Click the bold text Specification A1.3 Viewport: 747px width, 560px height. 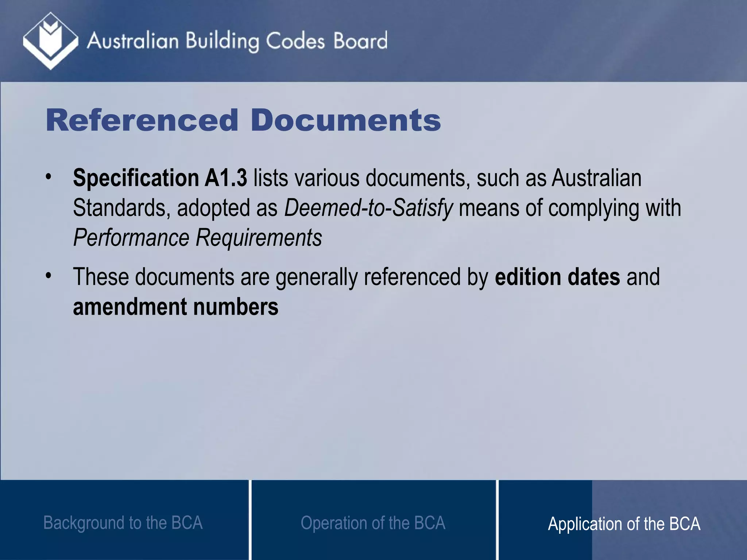(x=160, y=178)
